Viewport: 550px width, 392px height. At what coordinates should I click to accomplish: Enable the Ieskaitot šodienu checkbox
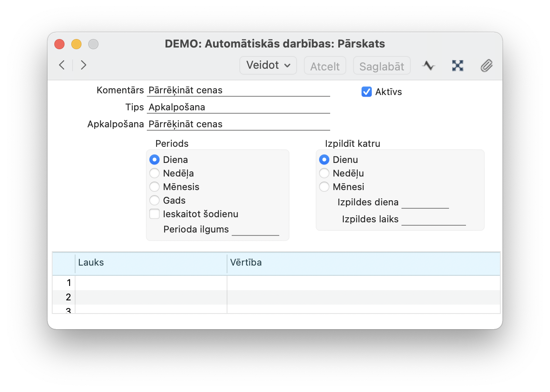click(x=154, y=214)
